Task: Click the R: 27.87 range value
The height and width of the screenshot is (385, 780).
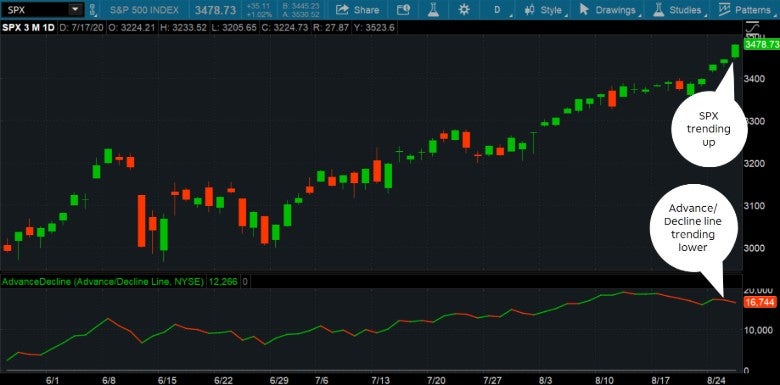Action: [331, 28]
